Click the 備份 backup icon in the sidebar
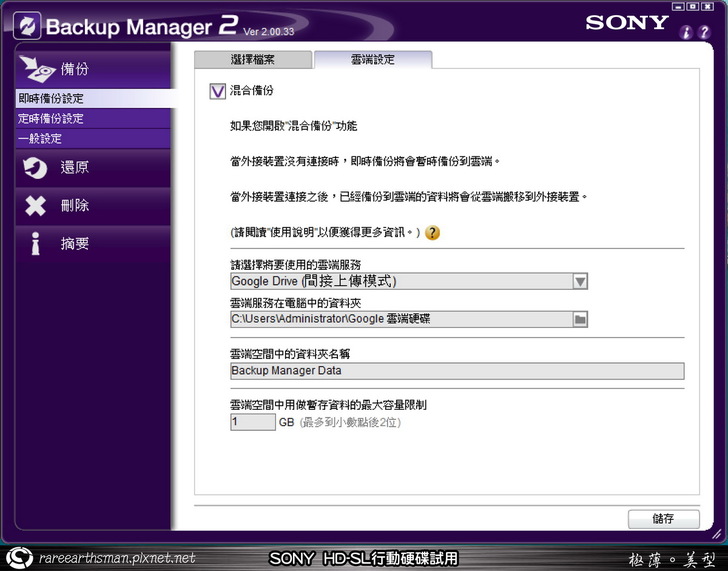Viewport: 728px width, 571px height. pos(35,68)
